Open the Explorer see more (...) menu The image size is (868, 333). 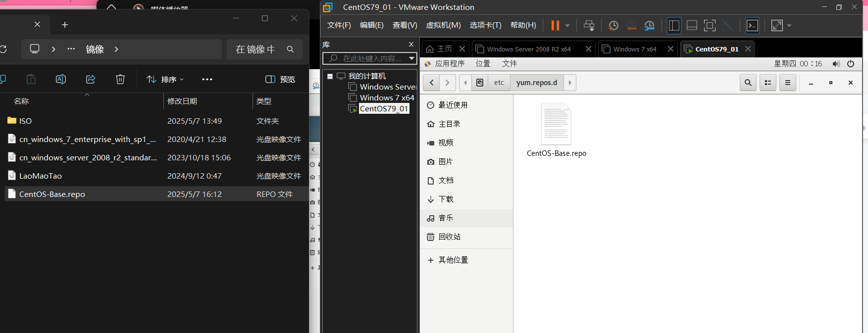(x=207, y=79)
